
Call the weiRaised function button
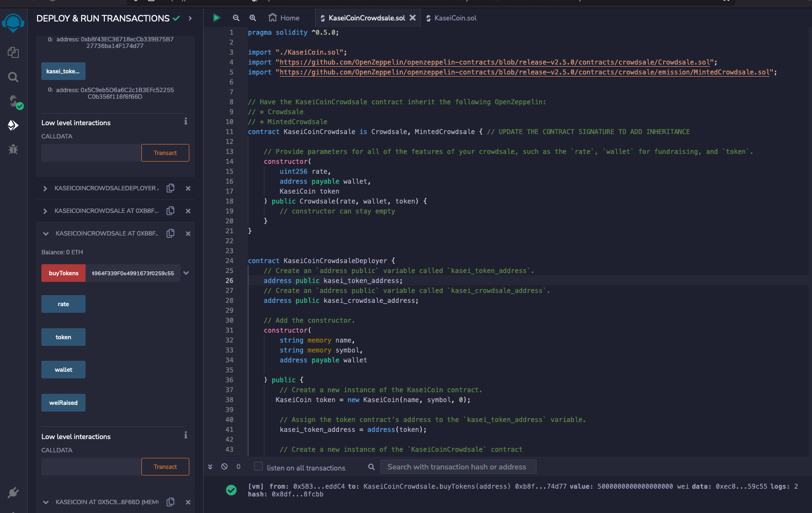coord(63,403)
